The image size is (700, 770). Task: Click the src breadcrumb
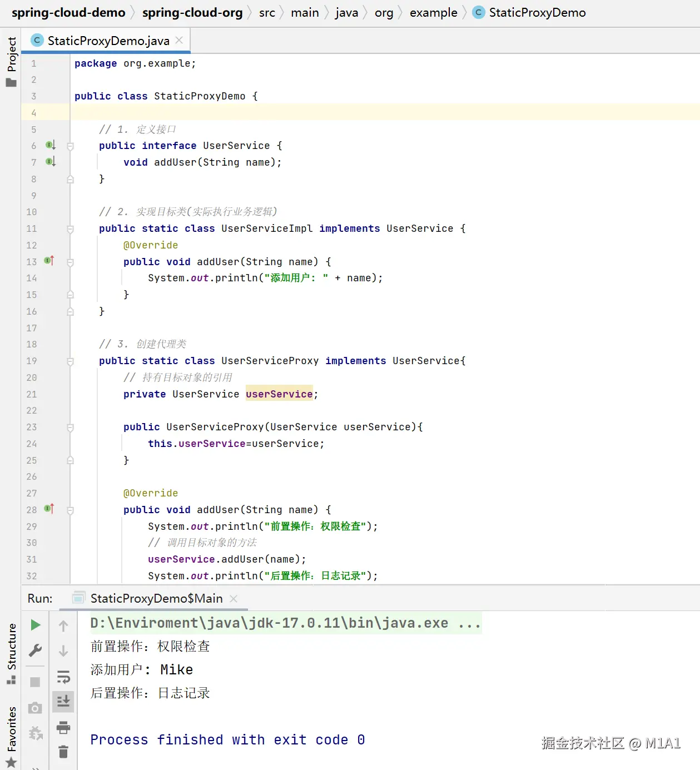click(267, 12)
